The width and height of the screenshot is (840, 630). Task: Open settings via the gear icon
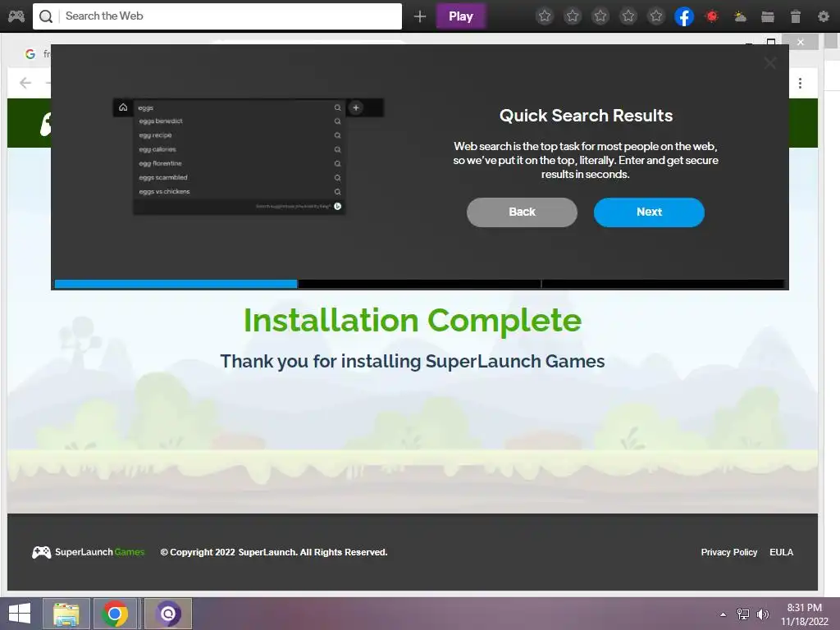824,16
